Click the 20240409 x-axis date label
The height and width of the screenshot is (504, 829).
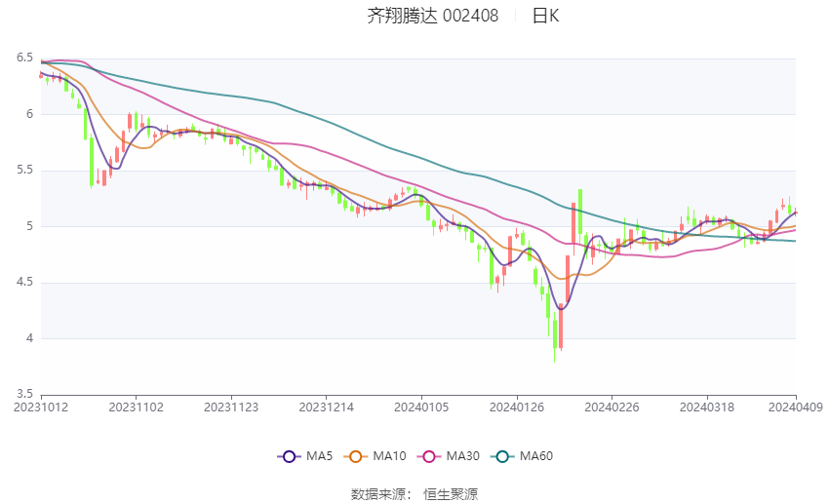click(x=796, y=407)
